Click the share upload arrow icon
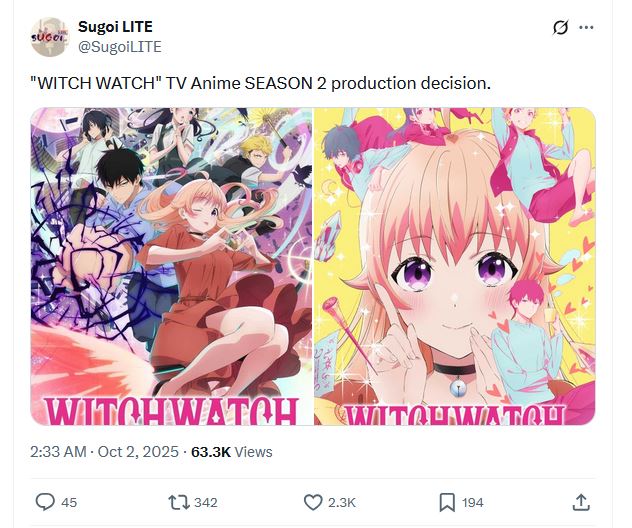Screen dimensions: 632x528 pyautogui.click(x=581, y=502)
